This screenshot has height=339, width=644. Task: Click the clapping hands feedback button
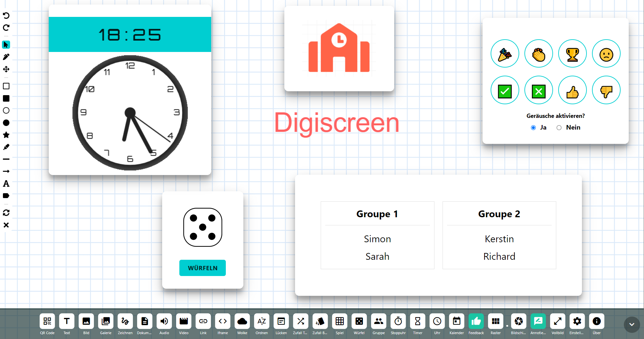click(538, 54)
